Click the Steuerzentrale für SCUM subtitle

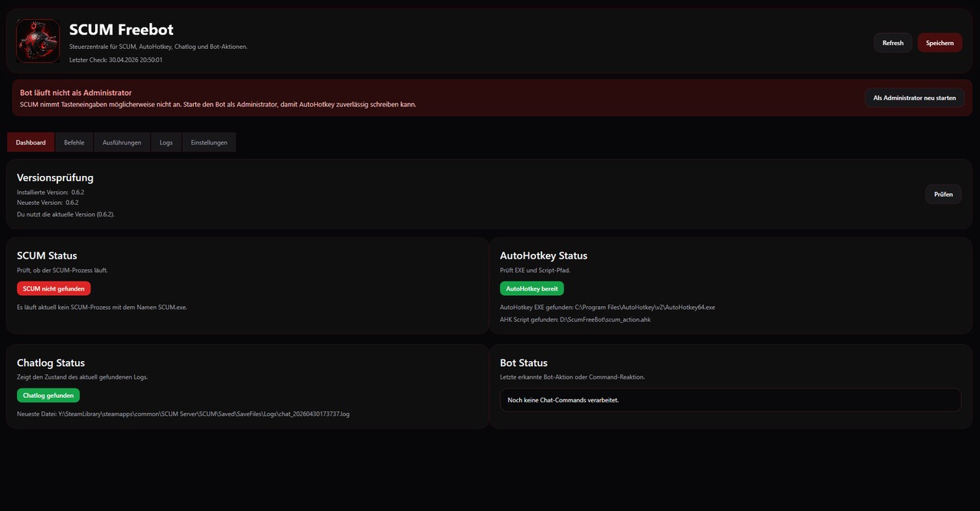point(158,47)
